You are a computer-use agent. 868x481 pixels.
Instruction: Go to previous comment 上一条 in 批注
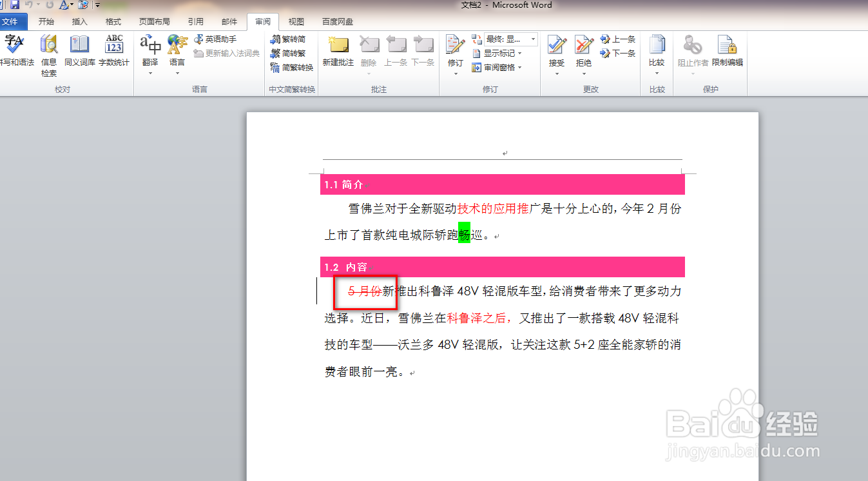pos(396,52)
